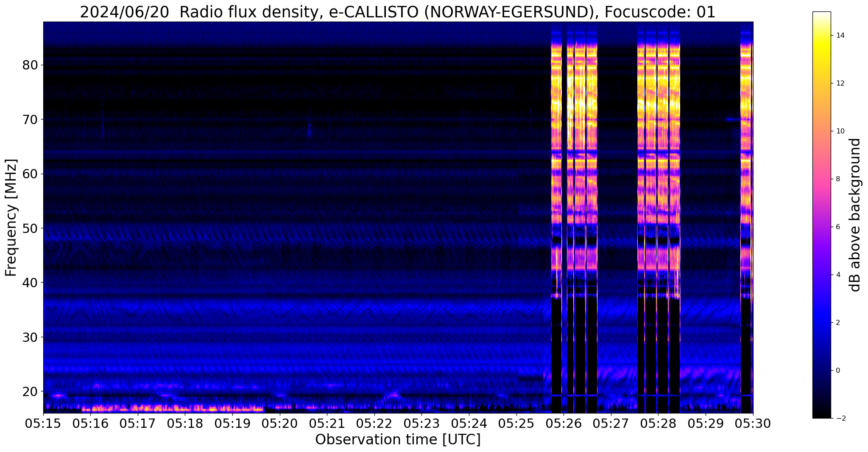
Task: Click the 'Frequency [MHz]' y-axis label
Action: pos(11,218)
